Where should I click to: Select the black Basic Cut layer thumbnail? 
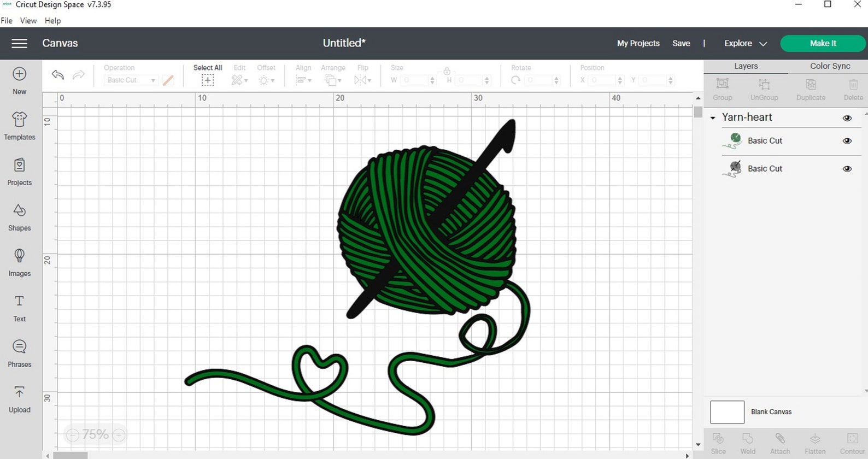point(732,169)
